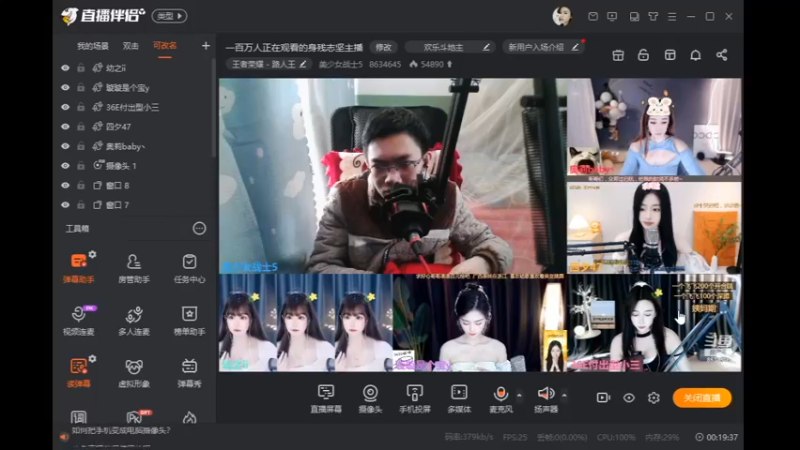This screenshot has width=800, height=450.
Task: Click 修改 button beside stream title
Action: point(383,47)
